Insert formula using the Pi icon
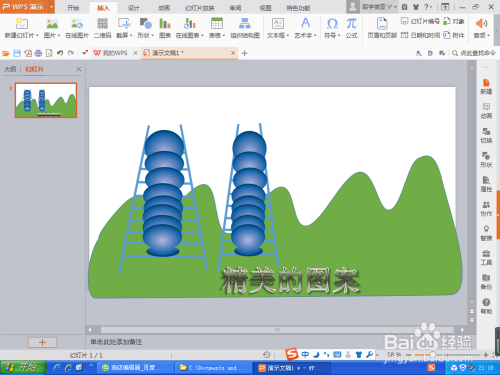This screenshot has height=375, width=500. tap(351, 24)
